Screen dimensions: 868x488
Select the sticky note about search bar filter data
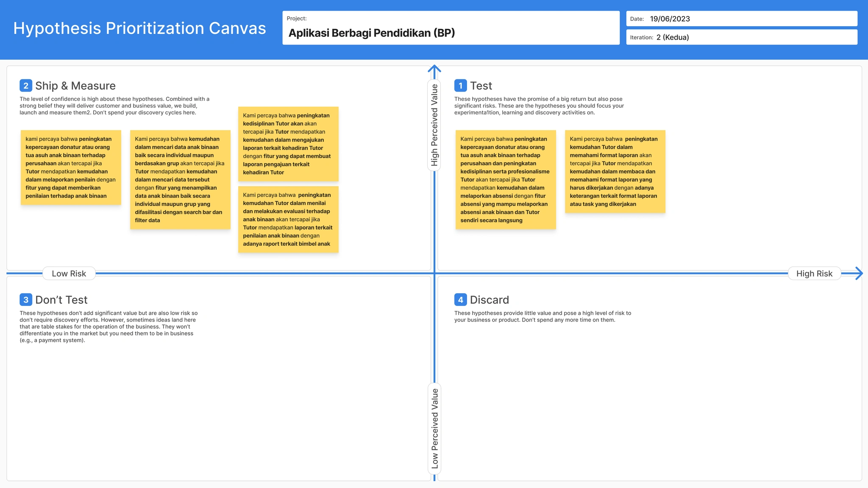coord(180,180)
